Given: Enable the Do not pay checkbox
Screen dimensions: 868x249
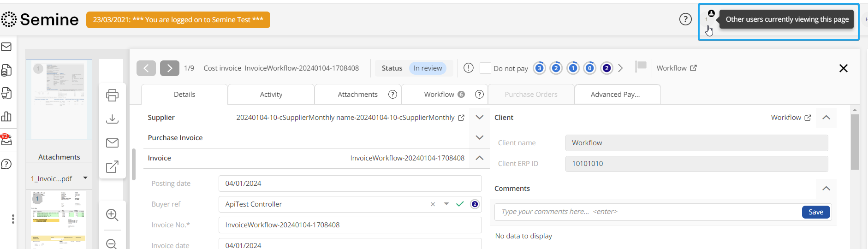Looking at the screenshot, I should tap(485, 68).
